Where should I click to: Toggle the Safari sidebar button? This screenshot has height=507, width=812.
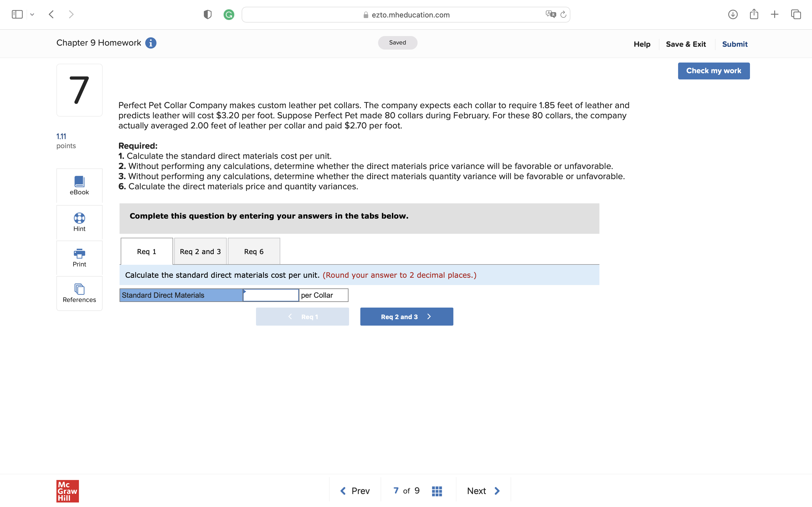(x=17, y=14)
